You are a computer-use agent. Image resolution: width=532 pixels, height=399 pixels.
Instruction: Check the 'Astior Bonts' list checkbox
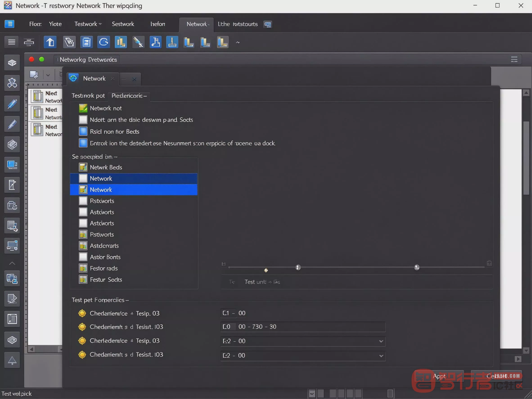(x=83, y=257)
